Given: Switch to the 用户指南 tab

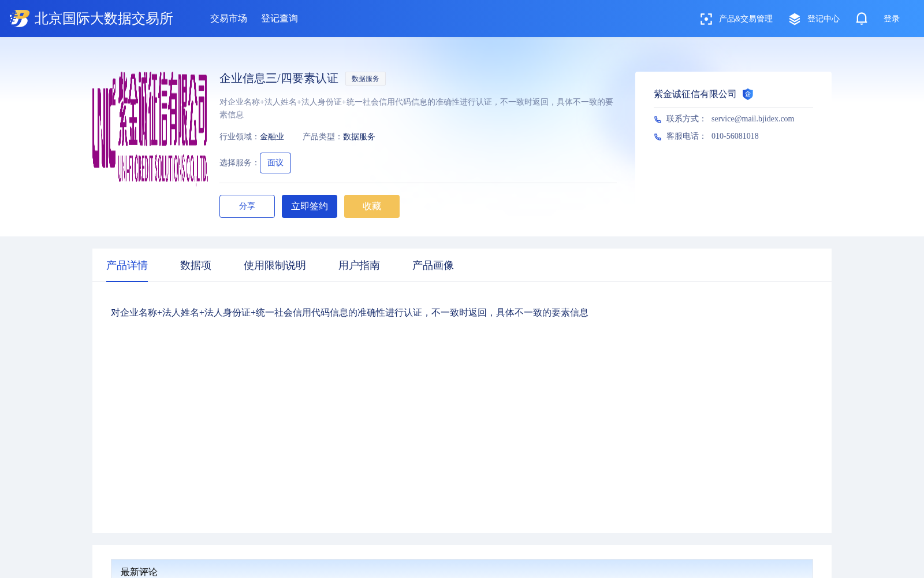Looking at the screenshot, I should pos(359,265).
